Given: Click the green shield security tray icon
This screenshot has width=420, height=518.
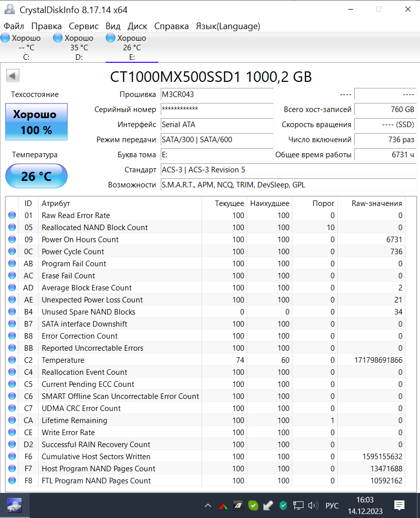Looking at the screenshot, I should pos(283,505).
